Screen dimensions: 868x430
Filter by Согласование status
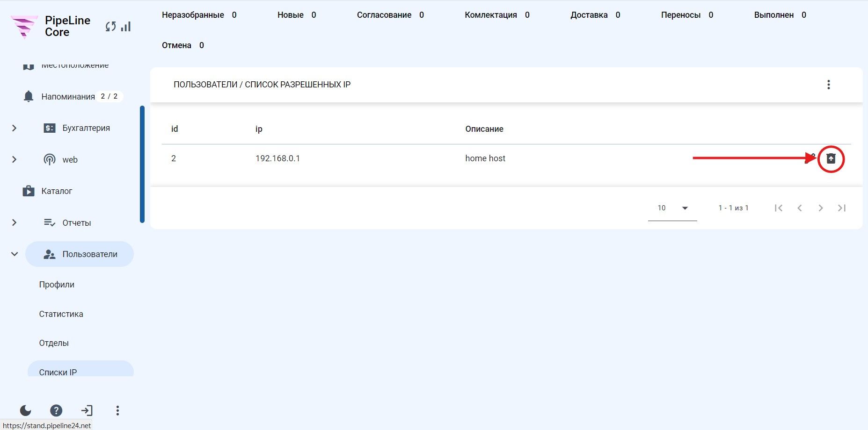tap(390, 15)
